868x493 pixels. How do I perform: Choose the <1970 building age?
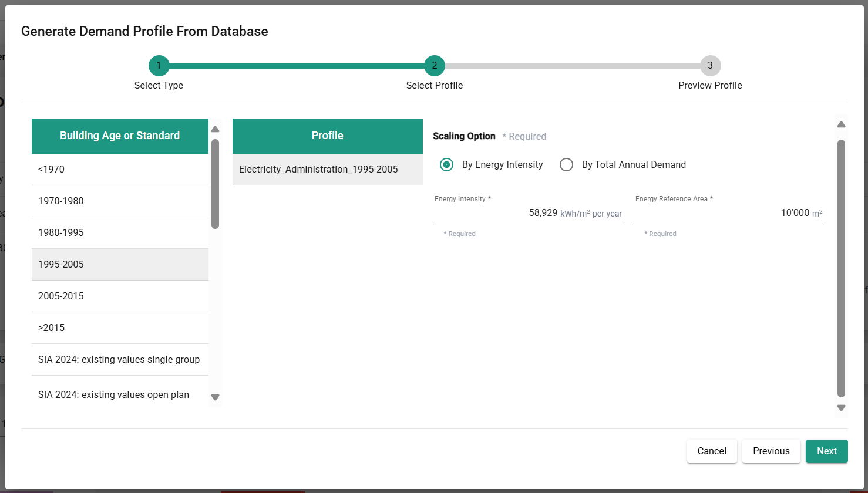point(120,170)
